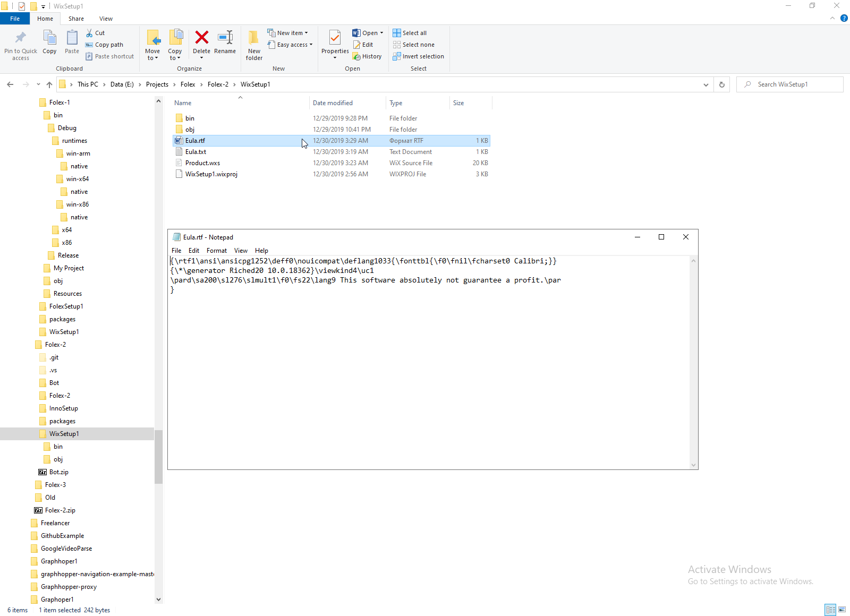
Task: Open Notepad's Help menu
Action: [261, 251]
